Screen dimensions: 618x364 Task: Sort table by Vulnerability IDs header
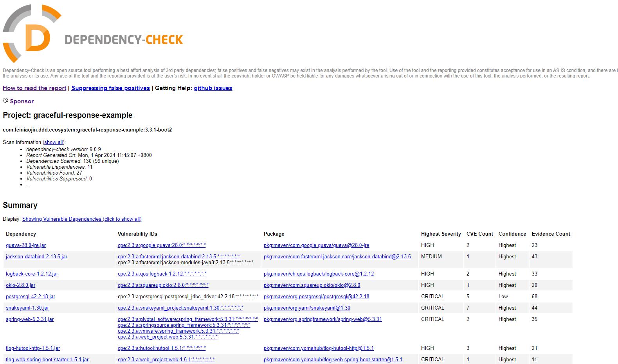pyautogui.click(x=137, y=234)
